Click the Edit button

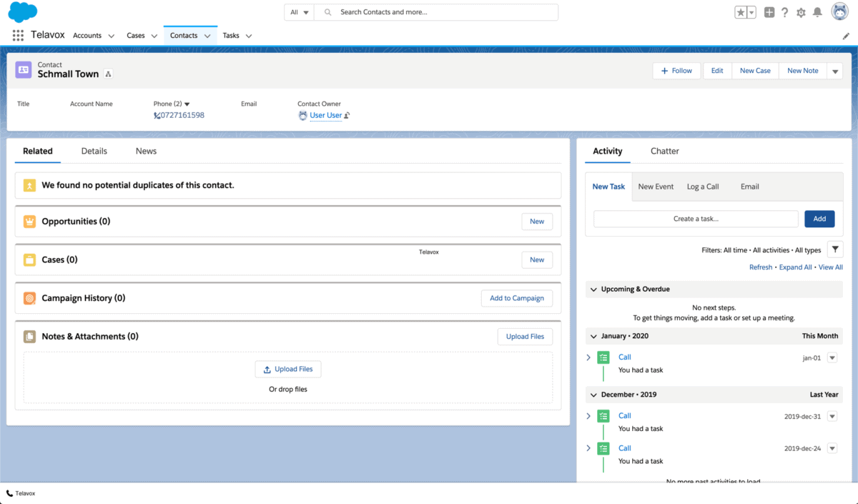pos(717,71)
